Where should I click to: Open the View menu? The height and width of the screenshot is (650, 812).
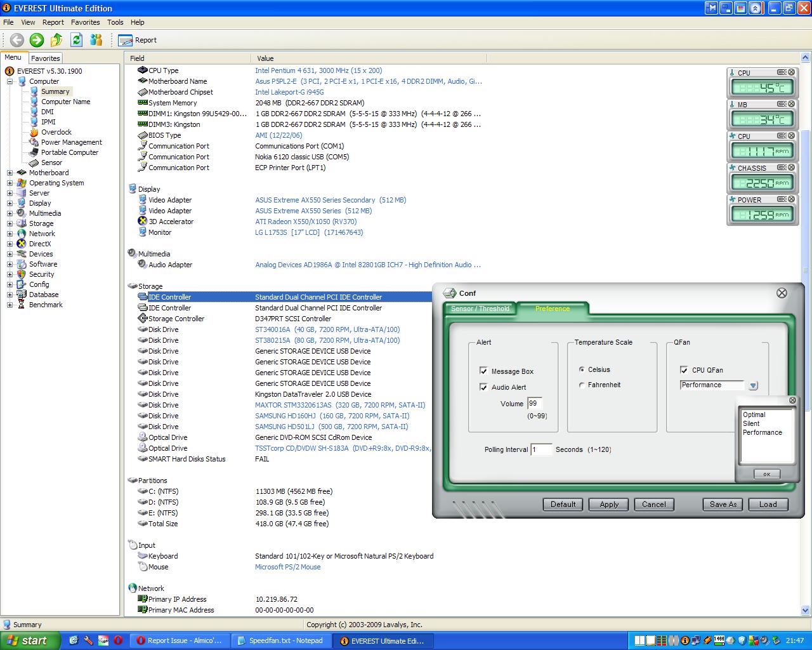coord(29,22)
